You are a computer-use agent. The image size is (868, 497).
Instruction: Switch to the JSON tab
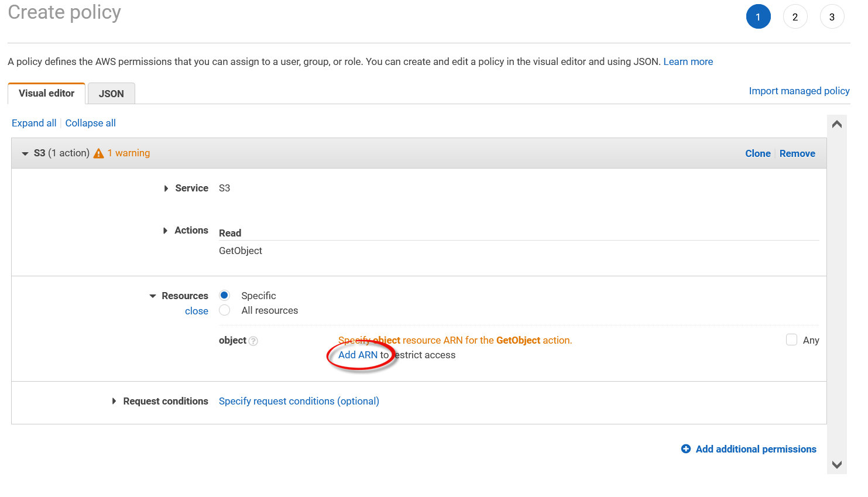pos(111,94)
